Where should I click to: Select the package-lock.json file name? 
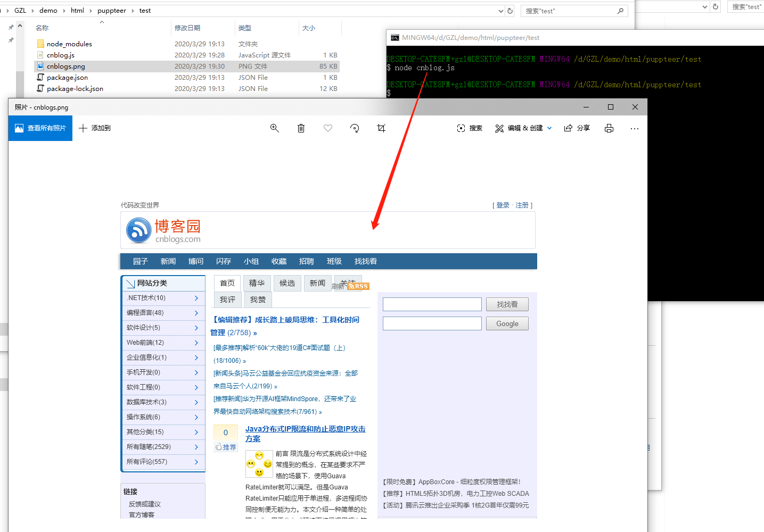point(75,89)
